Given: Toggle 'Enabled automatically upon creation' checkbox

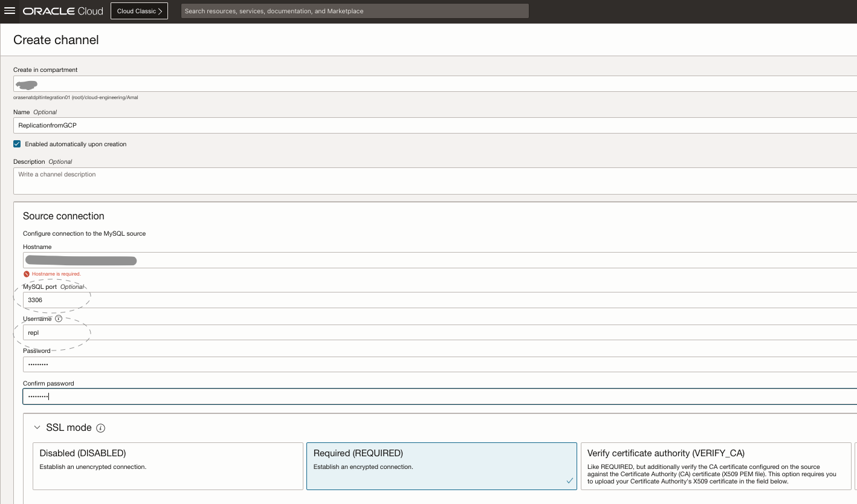Looking at the screenshot, I should tap(17, 144).
